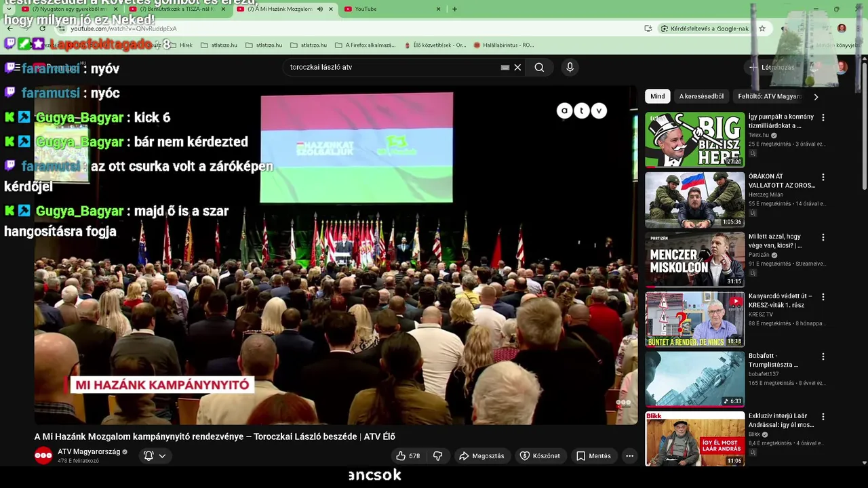Click the site info icon before the URL
The image size is (868, 488).
click(x=61, y=28)
